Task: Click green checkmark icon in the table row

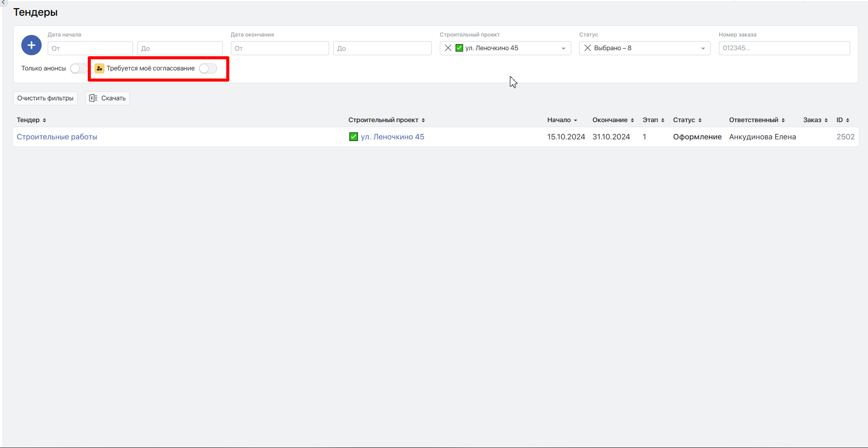Action: click(x=354, y=137)
